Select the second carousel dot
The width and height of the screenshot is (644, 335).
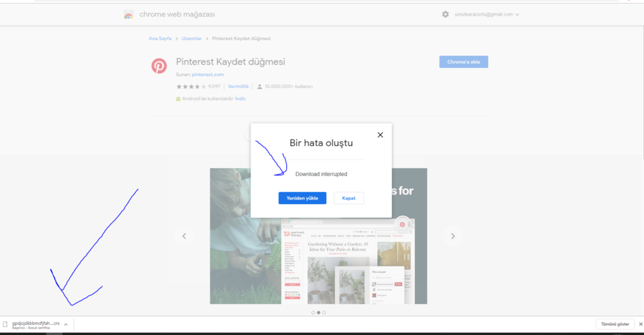tap(318, 313)
